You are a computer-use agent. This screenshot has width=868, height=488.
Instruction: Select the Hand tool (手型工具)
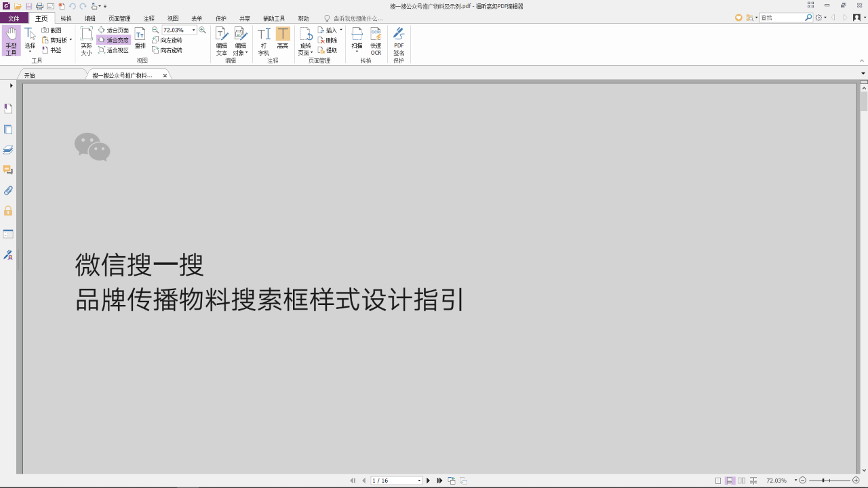[11, 41]
